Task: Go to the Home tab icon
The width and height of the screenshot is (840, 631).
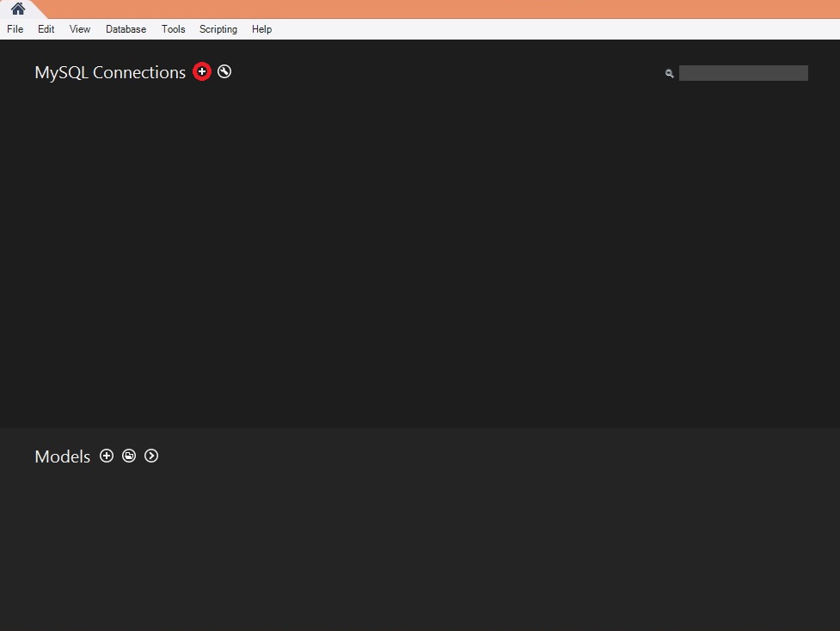Action: click(18, 9)
